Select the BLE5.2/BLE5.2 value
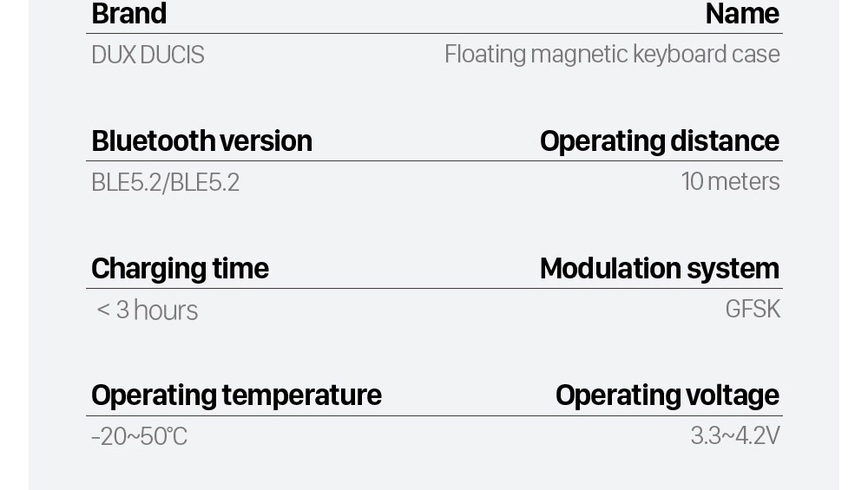Image resolution: width=868 pixels, height=490 pixels. pyautogui.click(x=165, y=182)
